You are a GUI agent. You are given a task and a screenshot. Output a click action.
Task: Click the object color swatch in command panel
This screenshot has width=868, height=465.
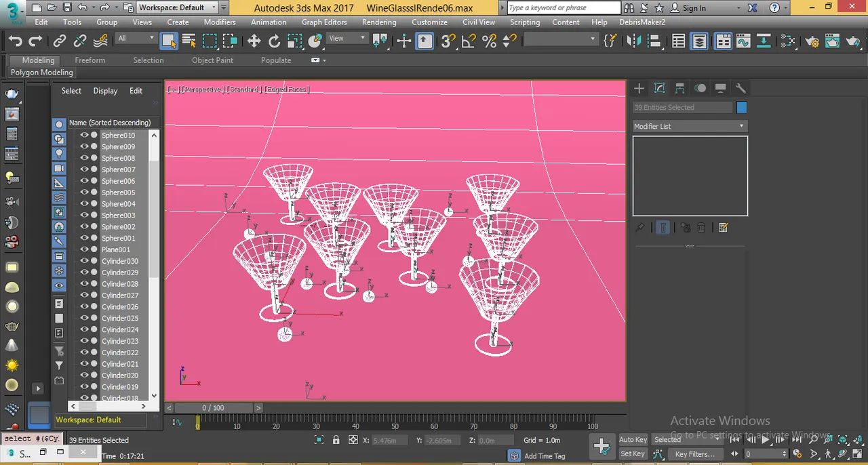click(x=741, y=107)
